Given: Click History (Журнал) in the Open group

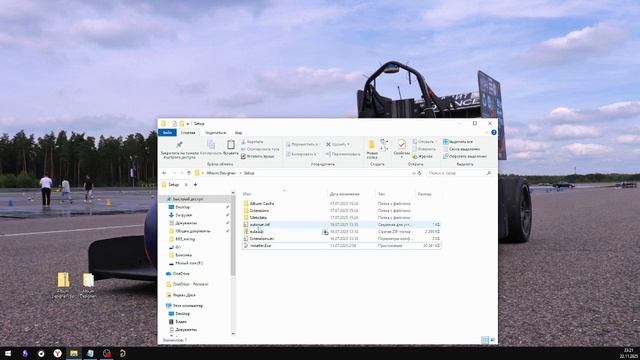Looking at the screenshot, I should coord(422,156).
